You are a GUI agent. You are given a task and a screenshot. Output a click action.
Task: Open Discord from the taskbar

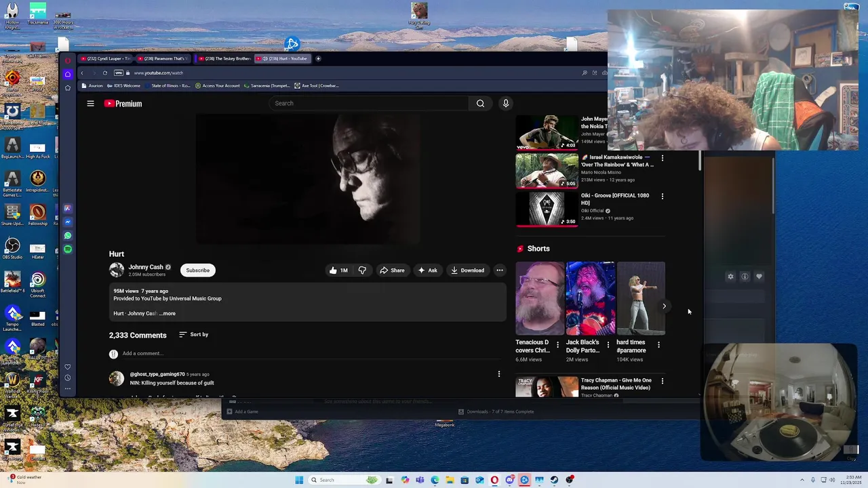(x=510, y=480)
